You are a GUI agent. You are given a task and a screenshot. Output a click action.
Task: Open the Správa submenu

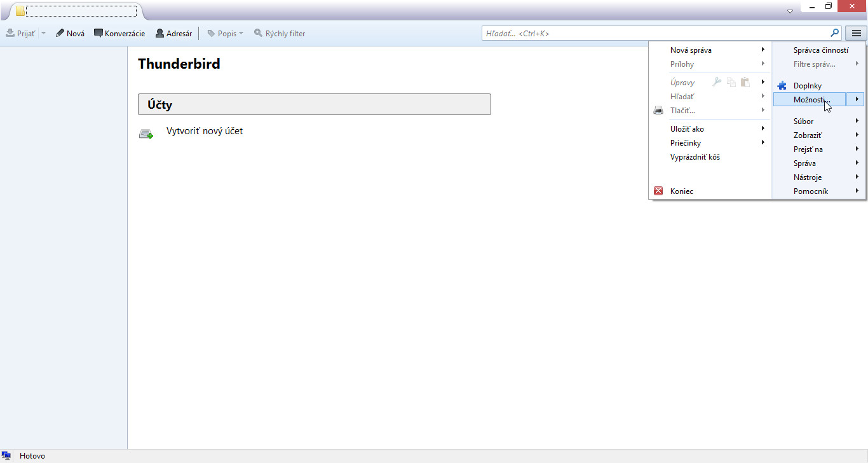tap(819, 163)
